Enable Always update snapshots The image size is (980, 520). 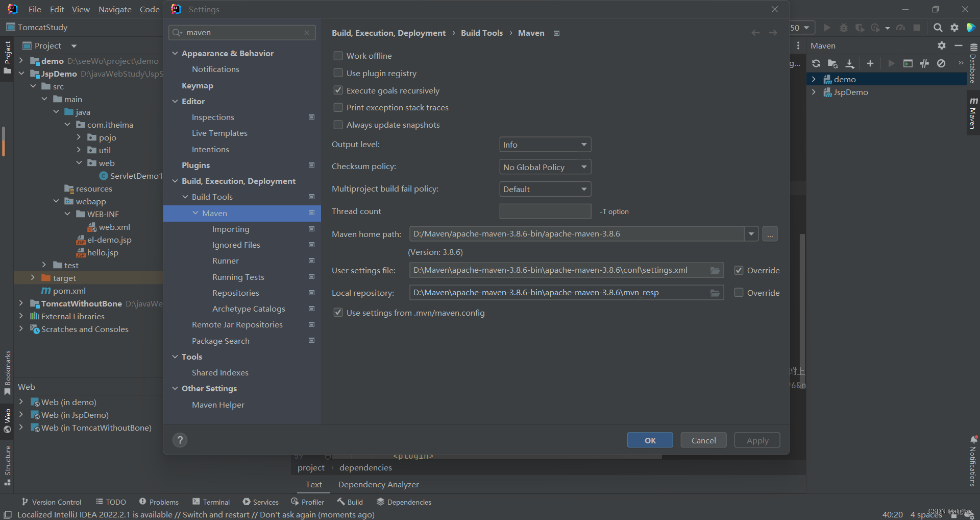338,125
